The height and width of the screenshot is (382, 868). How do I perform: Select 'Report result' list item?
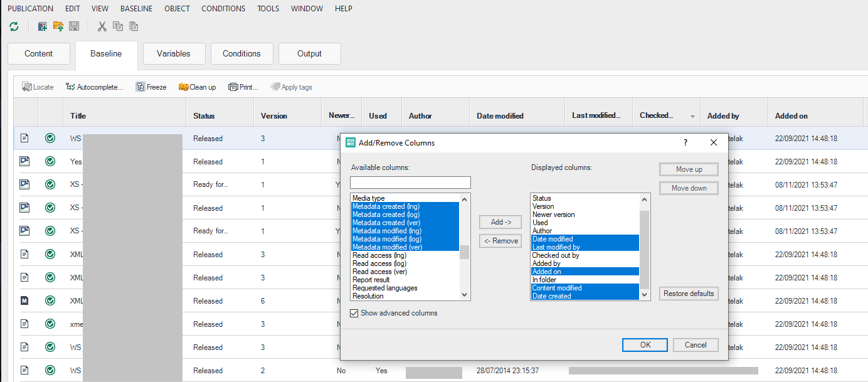(405, 280)
